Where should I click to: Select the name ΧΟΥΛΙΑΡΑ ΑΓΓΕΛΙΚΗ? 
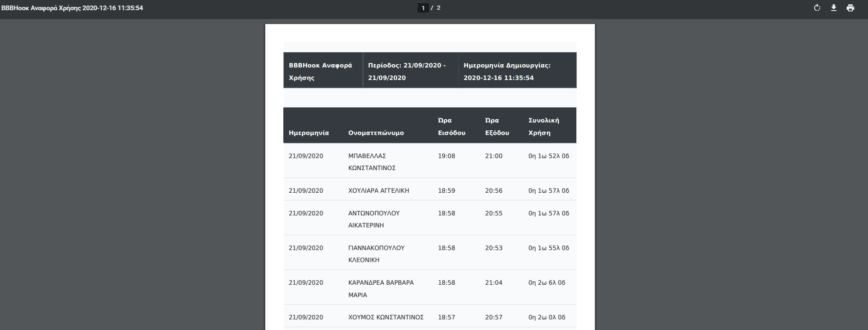379,190
